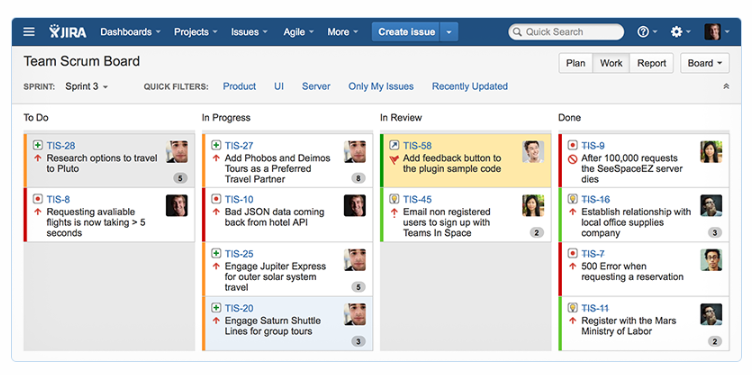Screen dimensions: 752x375
Task: Click story points badge 5 on TIS-28
Action: pyautogui.click(x=180, y=179)
